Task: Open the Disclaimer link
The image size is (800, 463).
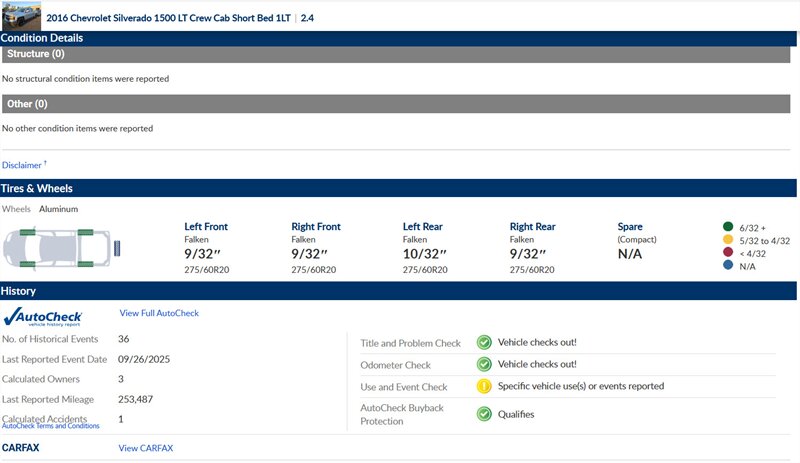Action: click(x=22, y=165)
